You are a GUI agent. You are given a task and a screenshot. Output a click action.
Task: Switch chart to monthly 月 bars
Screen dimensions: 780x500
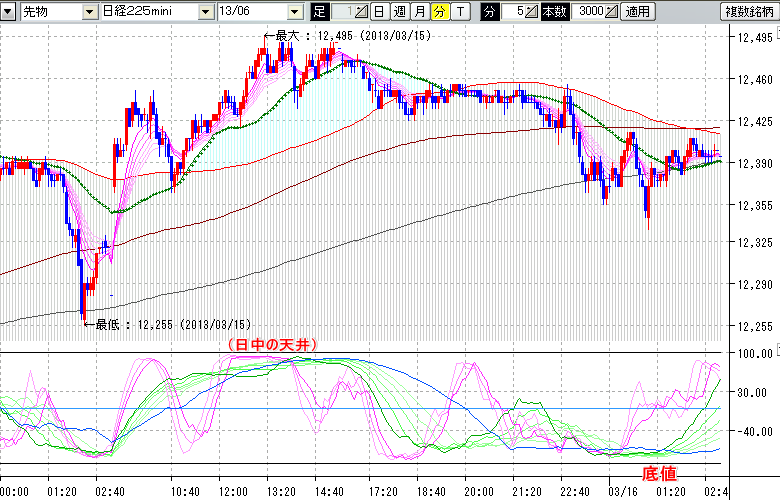point(419,12)
